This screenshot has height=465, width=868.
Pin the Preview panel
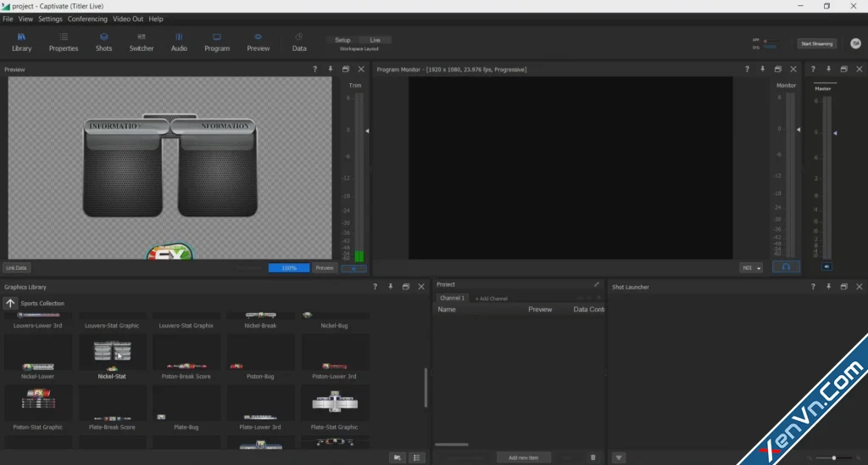click(331, 70)
